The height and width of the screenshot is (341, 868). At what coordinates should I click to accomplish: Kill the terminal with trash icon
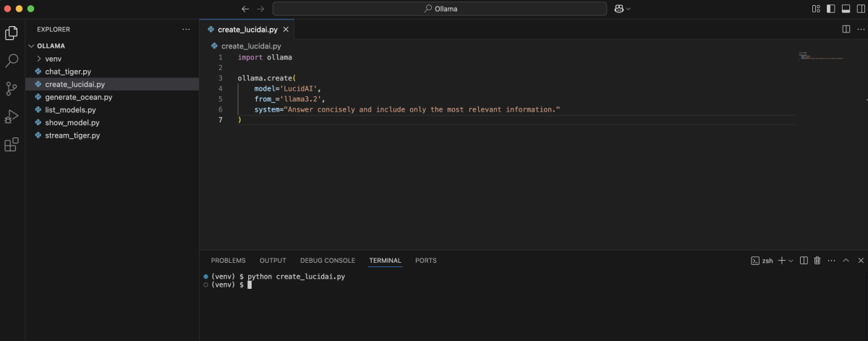point(817,261)
